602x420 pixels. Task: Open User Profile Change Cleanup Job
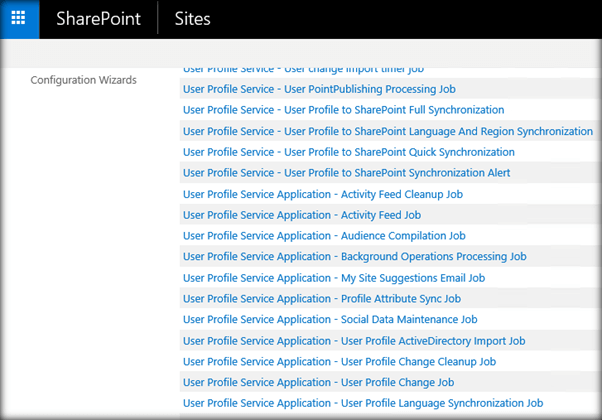[339, 362]
